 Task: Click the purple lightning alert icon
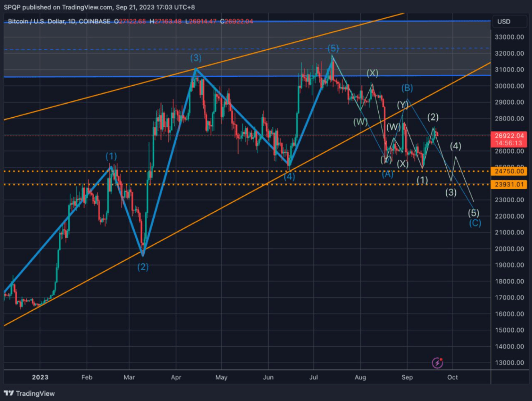pos(437,363)
